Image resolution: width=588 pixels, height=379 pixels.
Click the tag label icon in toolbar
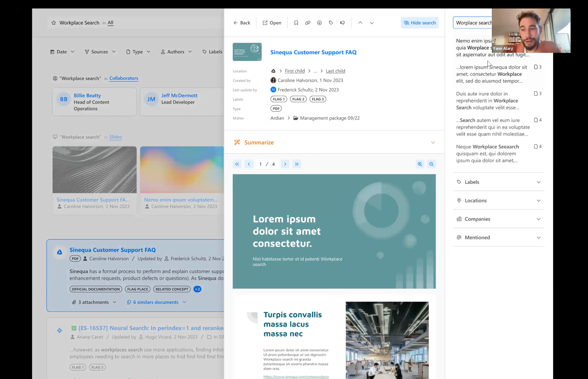click(331, 23)
